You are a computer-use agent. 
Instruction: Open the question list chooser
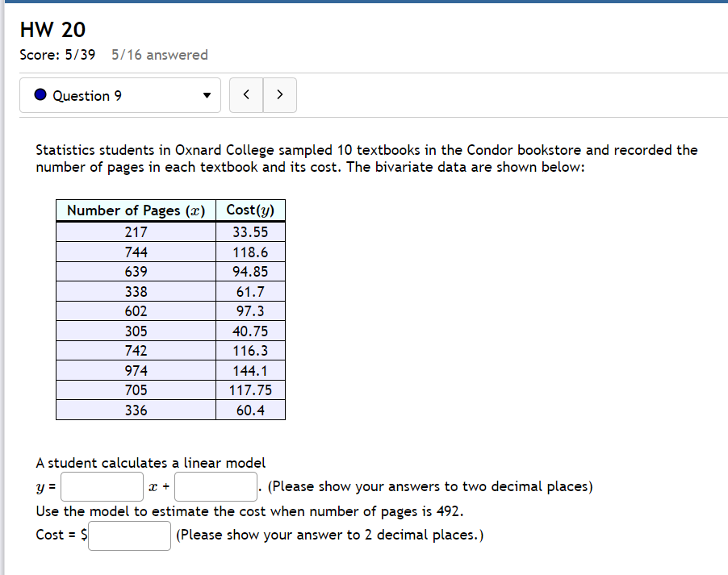tap(119, 95)
